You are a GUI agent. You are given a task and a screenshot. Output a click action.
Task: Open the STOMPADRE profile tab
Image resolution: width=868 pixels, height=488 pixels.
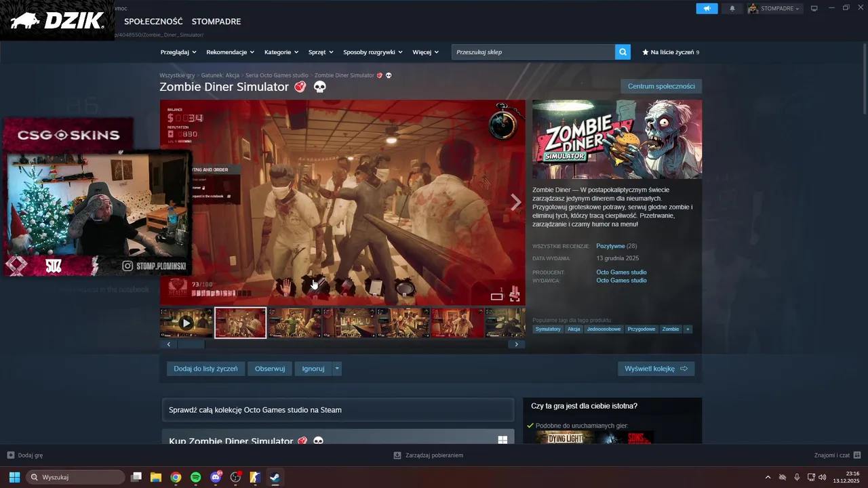[x=216, y=22]
